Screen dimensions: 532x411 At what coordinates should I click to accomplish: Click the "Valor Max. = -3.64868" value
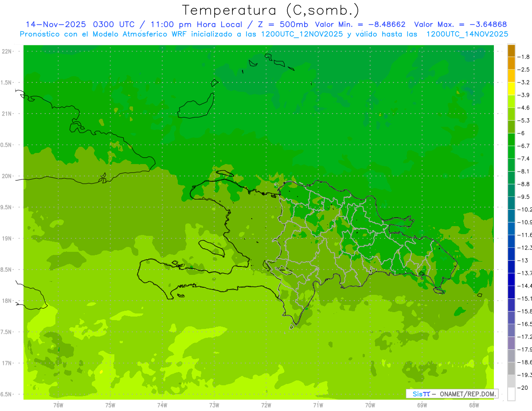460,24
